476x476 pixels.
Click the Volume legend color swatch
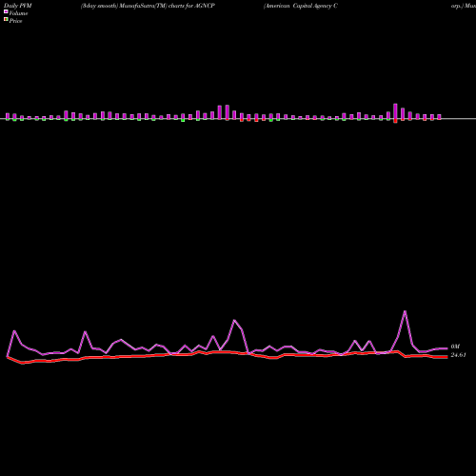pos(6,11)
